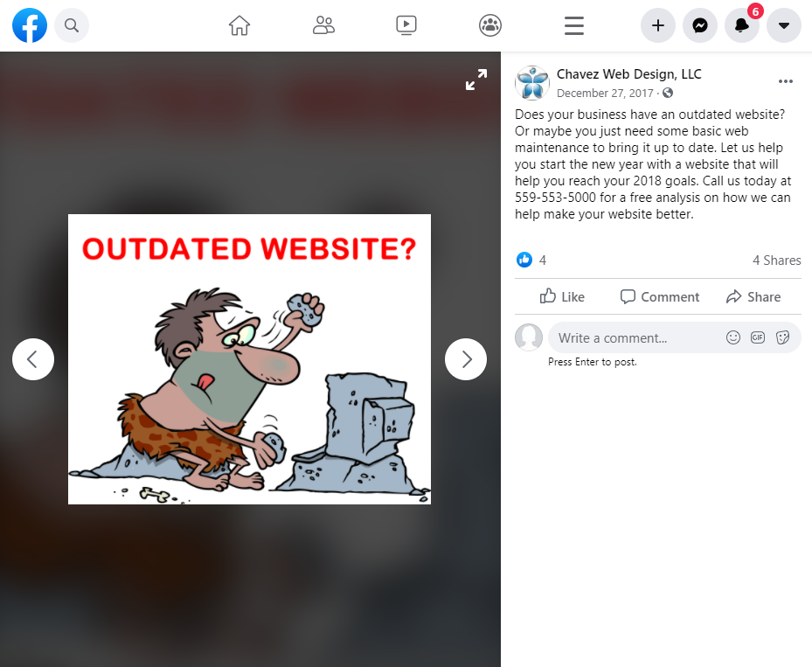The width and height of the screenshot is (812, 667).
Task: Open the Groups tab
Action: pyautogui.click(x=489, y=25)
